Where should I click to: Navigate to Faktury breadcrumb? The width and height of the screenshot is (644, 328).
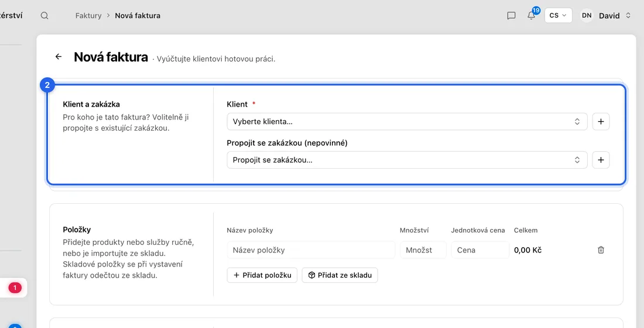88,16
